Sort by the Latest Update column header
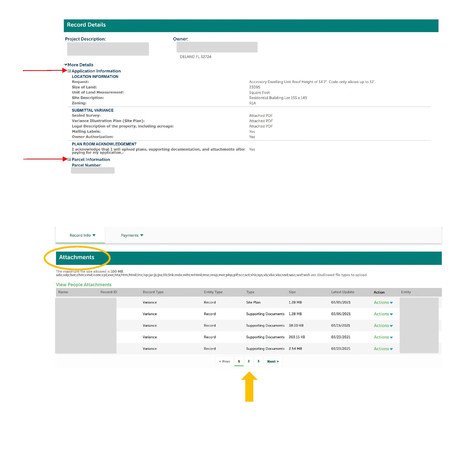 coord(343,292)
